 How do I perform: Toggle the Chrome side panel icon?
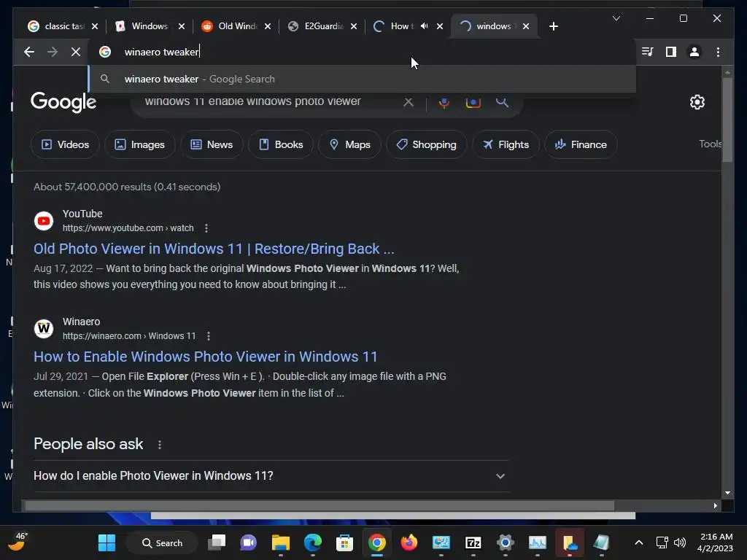point(671,52)
